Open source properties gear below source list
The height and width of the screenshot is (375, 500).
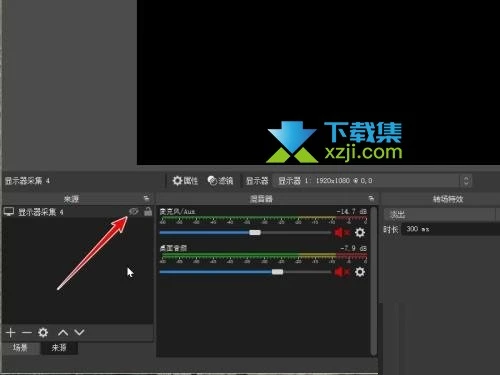(x=43, y=332)
